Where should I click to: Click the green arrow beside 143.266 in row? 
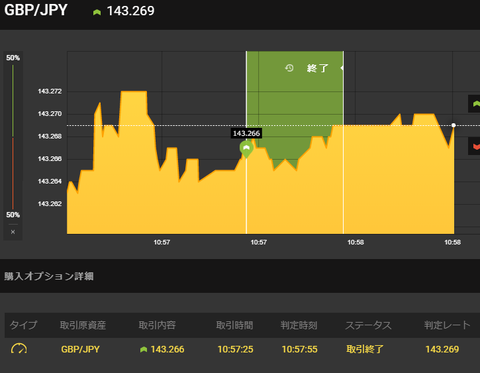pyautogui.click(x=144, y=349)
